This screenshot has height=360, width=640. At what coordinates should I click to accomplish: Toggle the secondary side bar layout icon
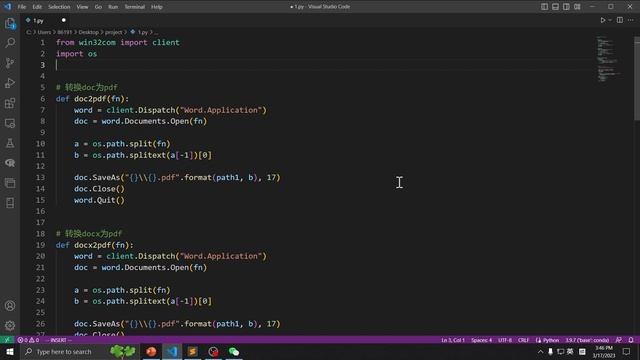point(566,7)
